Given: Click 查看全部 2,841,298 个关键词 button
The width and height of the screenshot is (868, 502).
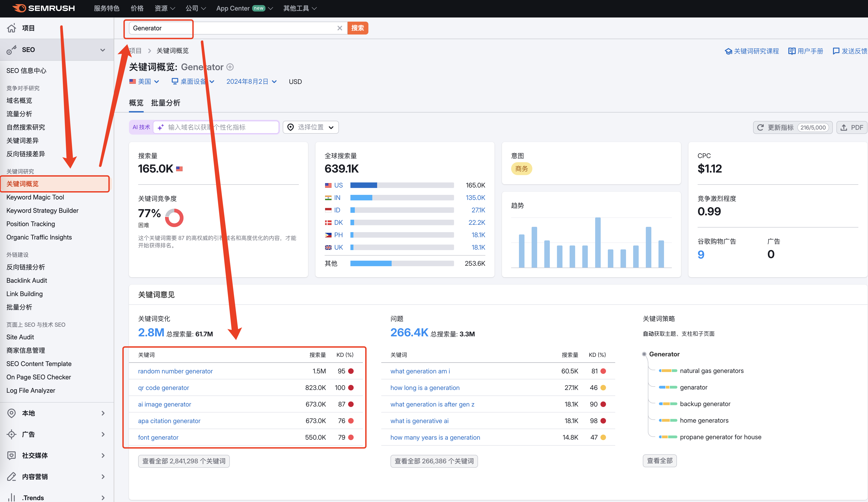Looking at the screenshot, I should pos(184,461).
